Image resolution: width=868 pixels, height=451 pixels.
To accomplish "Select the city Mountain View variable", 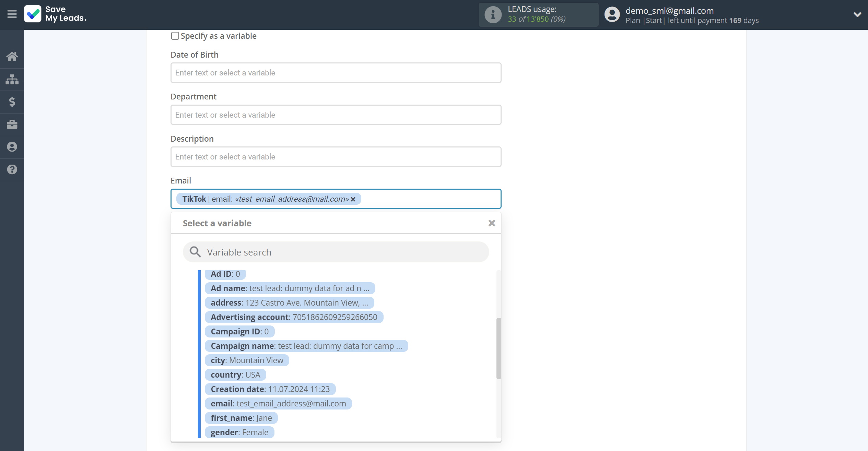I will pos(247,360).
